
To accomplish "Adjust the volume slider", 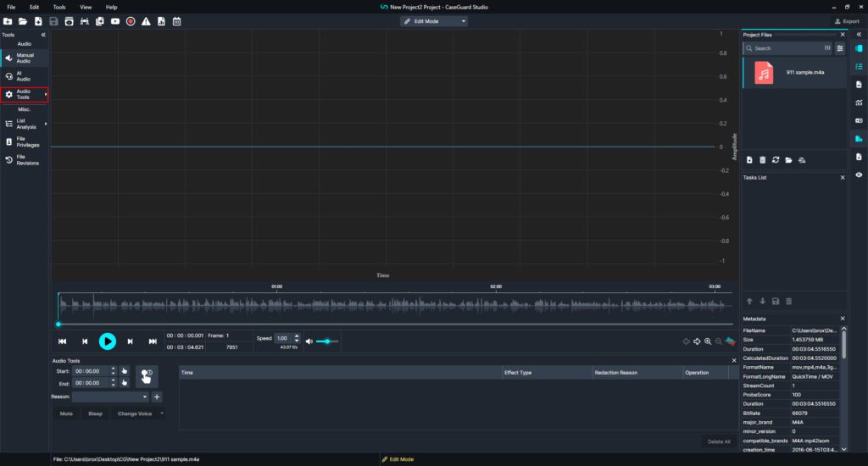I will click(327, 341).
